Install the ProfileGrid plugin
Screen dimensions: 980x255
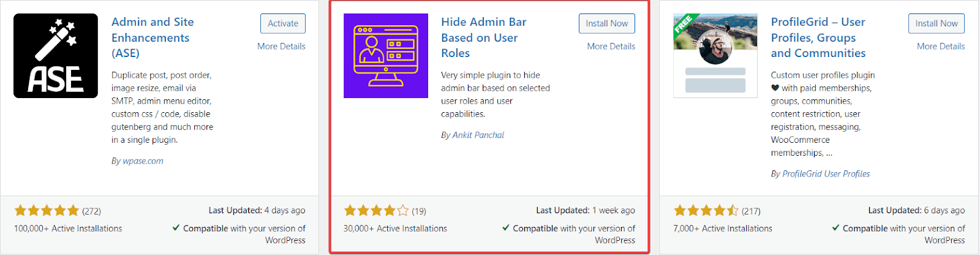pyautogui.click(x=937, y=23)
